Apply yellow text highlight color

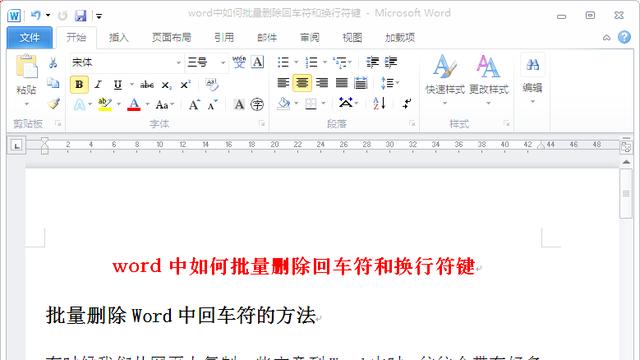(x=105, y=104)
